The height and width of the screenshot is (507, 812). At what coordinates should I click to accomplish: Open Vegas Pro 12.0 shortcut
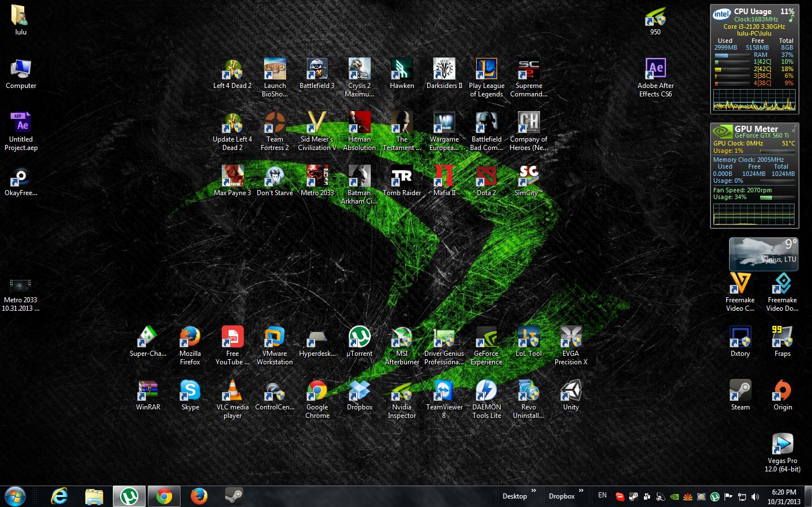coord(783,453)
